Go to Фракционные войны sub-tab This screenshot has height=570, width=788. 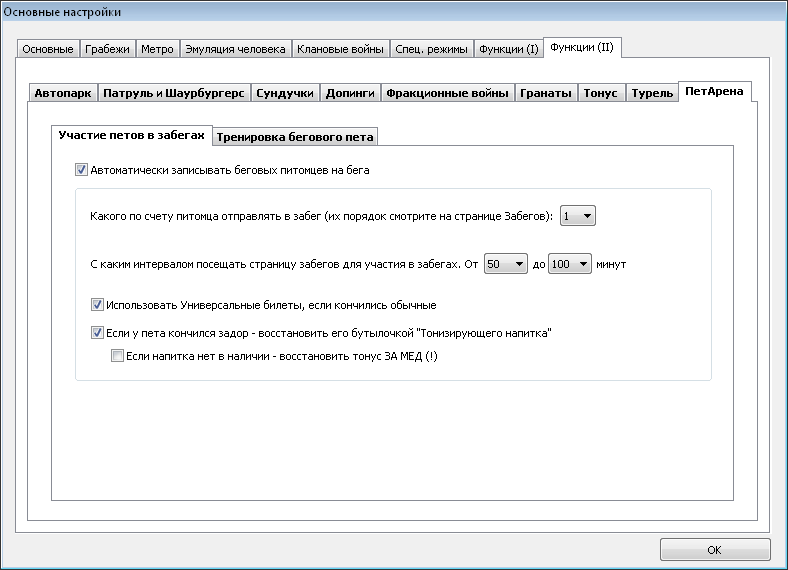(447, 93)
